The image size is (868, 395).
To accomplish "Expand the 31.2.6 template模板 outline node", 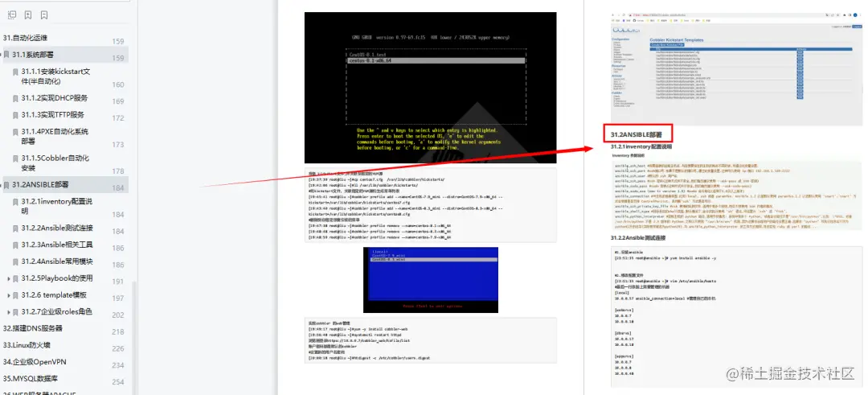I will (x=8, y=295).
